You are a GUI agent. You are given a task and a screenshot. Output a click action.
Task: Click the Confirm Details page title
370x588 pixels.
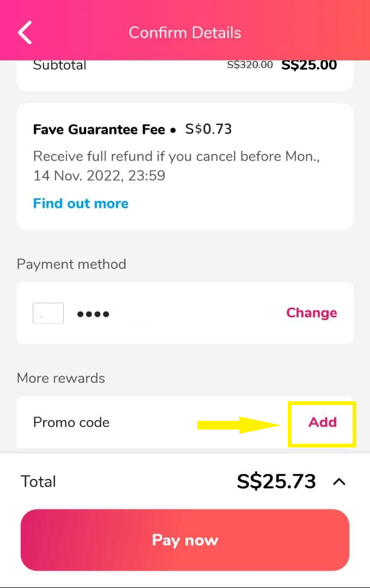coord(185,33)
